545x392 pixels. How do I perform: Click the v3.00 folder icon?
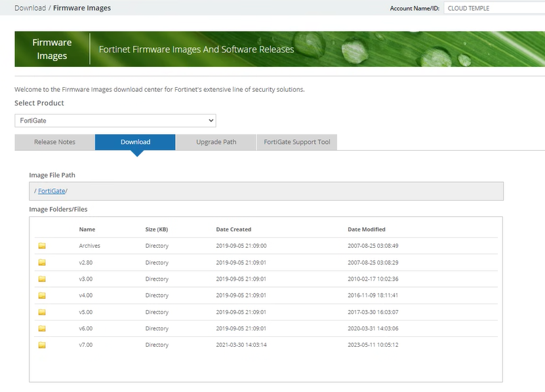point(42,279)
